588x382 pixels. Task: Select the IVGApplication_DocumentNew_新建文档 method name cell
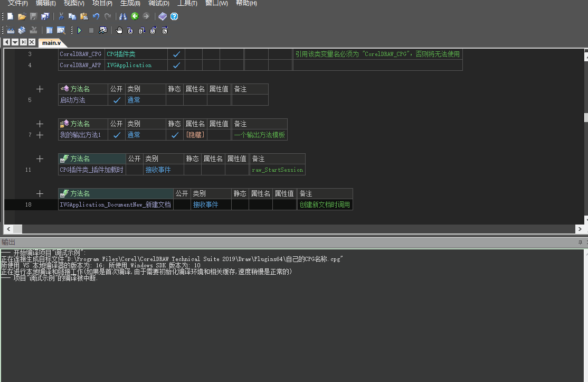coord(115,204)
